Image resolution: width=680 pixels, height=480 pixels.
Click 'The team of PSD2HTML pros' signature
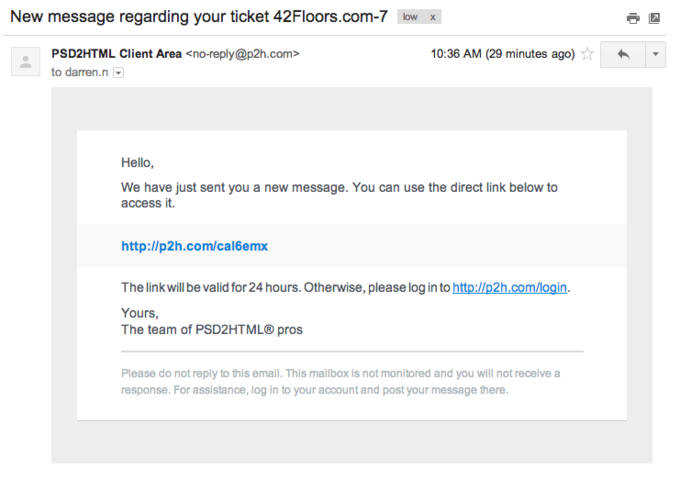212,330
